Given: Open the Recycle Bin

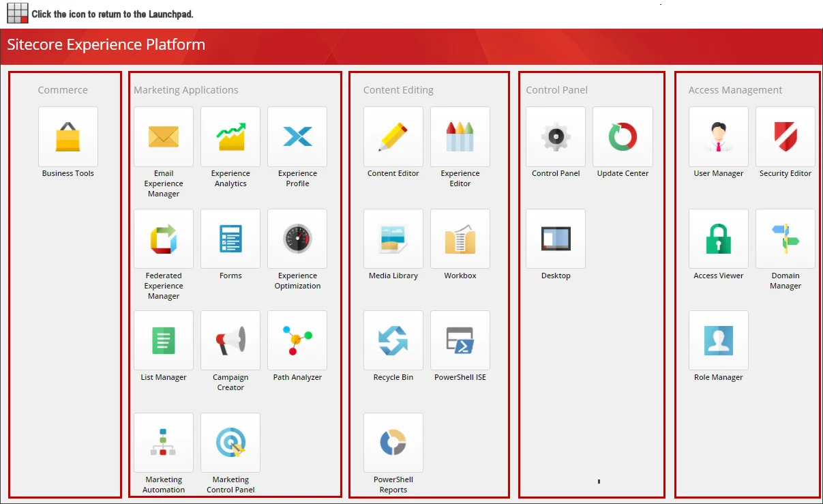Looking at the screenshot, I should coord(393,340).
